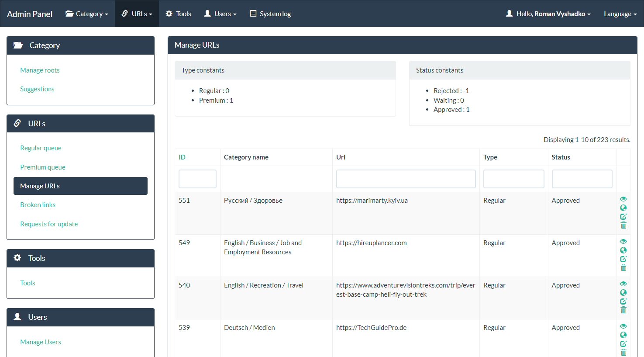Click the edit icon for adventurevisiontreks row
This screenshot has height=357, width=644.
tap(623, 302)
